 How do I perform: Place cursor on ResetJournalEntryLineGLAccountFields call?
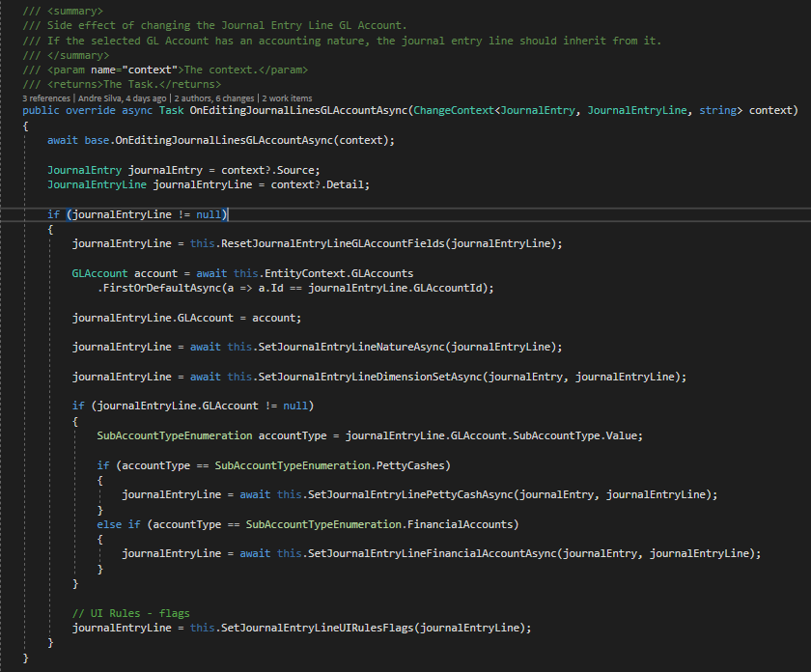332,243
